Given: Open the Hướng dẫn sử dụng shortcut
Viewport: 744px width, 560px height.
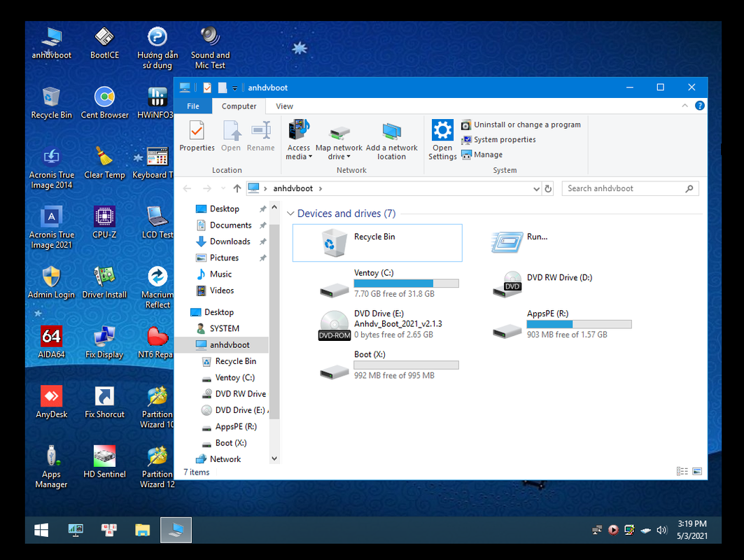Looking at the screenshot, I should click(157, 48).
